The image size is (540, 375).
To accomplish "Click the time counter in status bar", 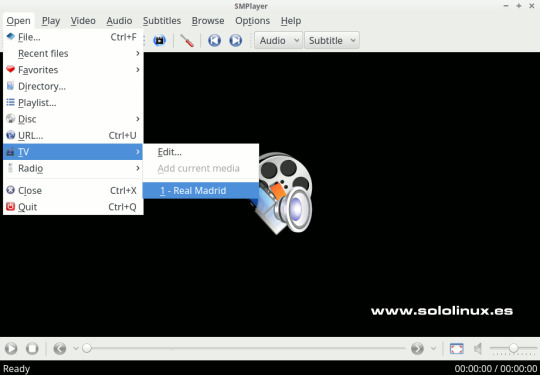I will (x=496, y=368).
